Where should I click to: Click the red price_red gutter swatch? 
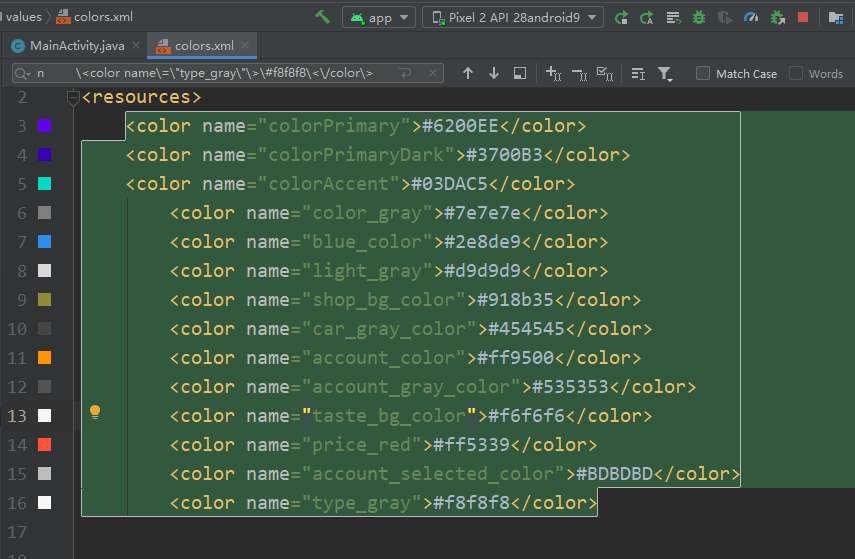tap(45, 444)
